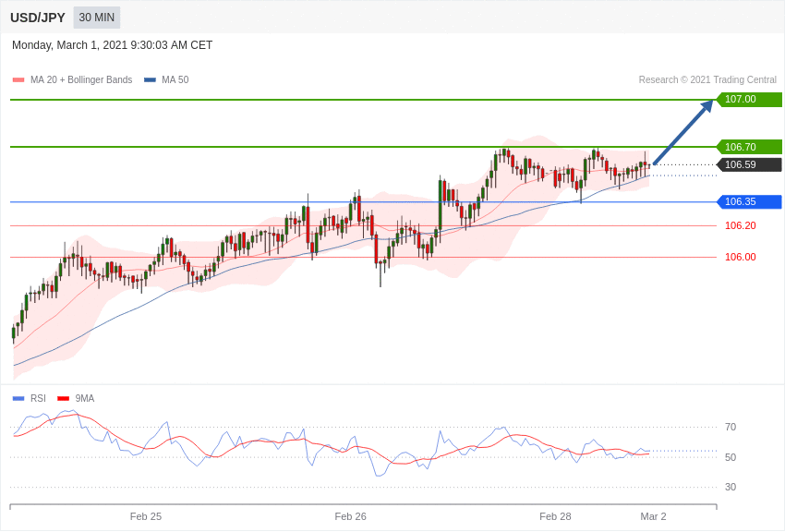
Task: Click the 'MA 50' legend label
Action: (175, 79)
